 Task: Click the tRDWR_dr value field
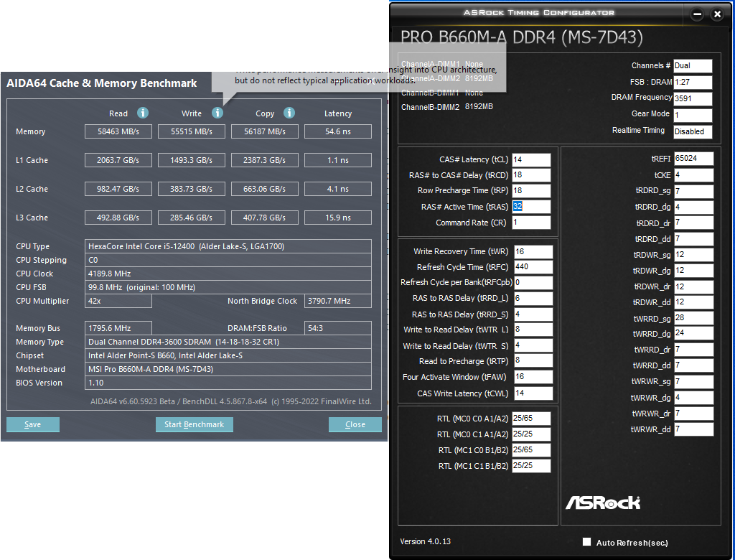click(694, 287)
